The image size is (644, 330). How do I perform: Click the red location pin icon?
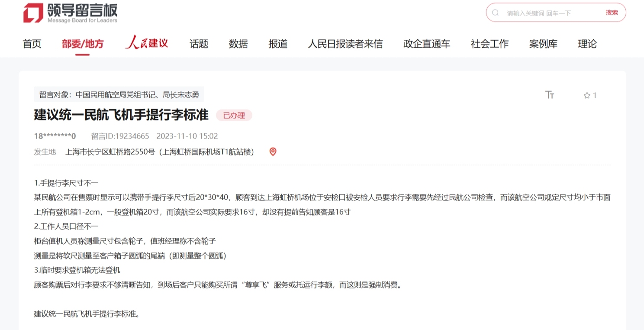point(273,152)
